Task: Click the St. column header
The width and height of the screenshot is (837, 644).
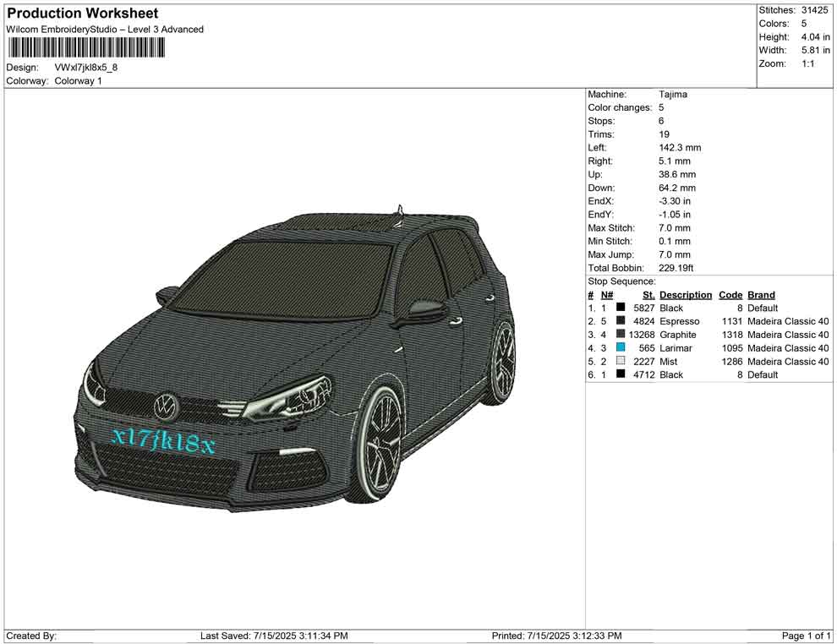Action: pos(648,295)
